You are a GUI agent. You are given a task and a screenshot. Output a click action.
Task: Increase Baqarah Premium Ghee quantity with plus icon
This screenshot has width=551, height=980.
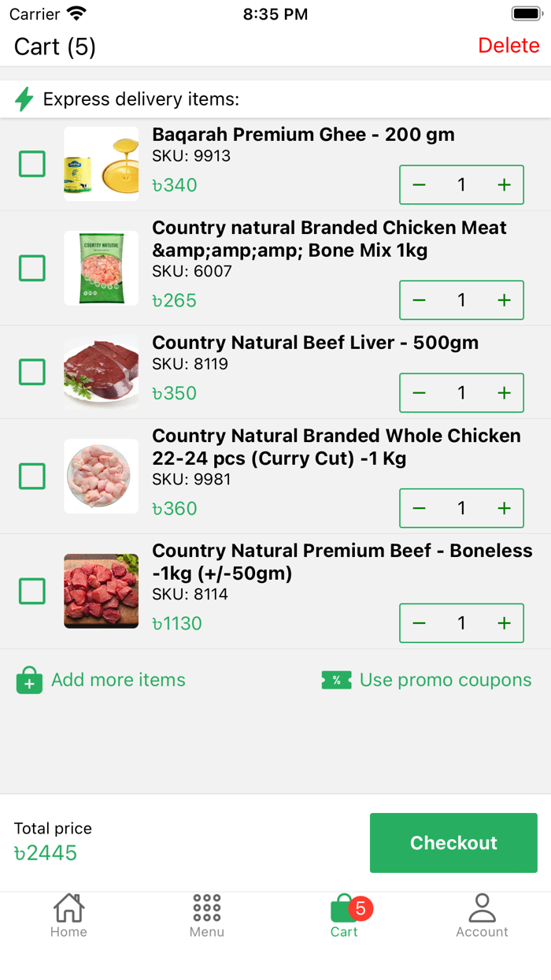[x=504, y=184]
